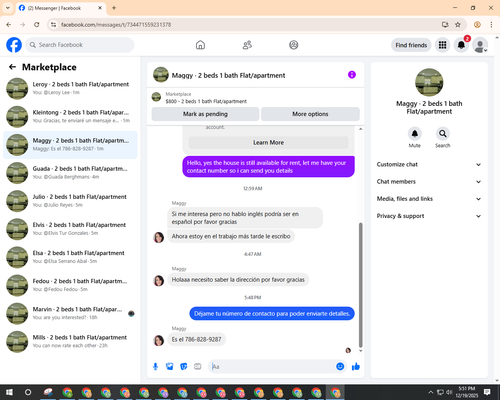Send a thumbs up like

(356, 367)
